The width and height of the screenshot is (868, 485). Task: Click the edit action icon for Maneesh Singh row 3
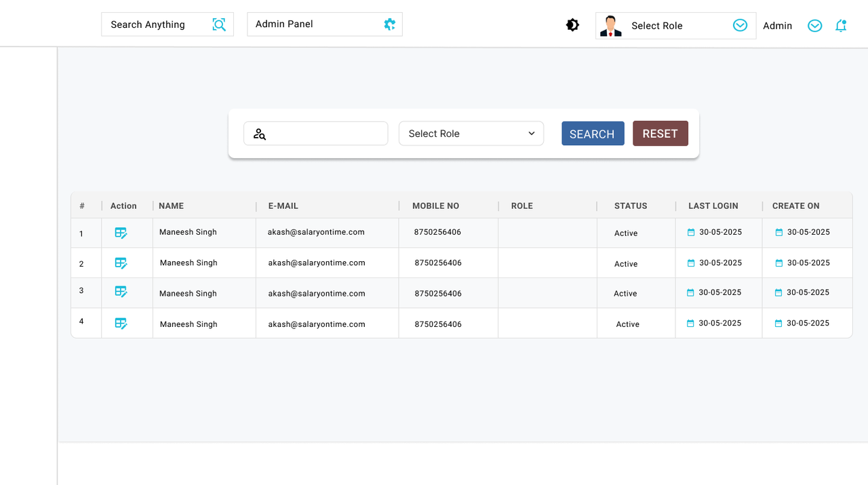(x=121, y=292)
